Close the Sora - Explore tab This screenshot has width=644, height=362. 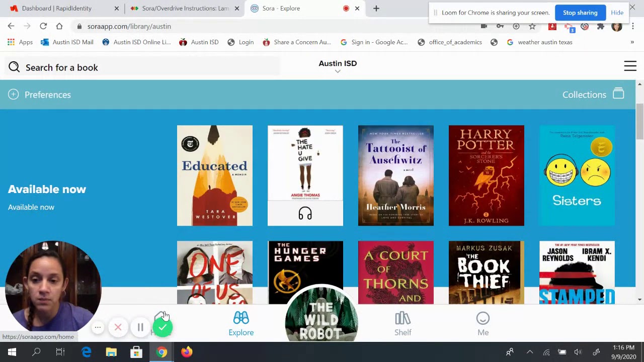pos(357,8)
